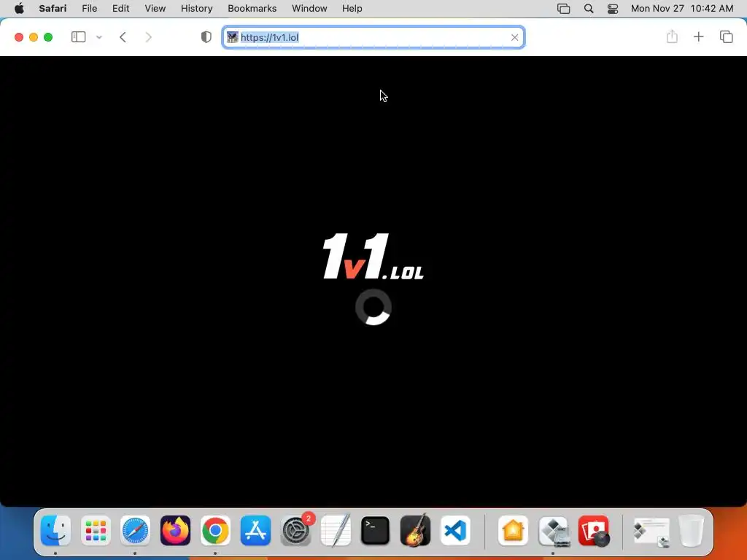
Task: Launch Google Chrome from the Dock
Action: [215, 530]
